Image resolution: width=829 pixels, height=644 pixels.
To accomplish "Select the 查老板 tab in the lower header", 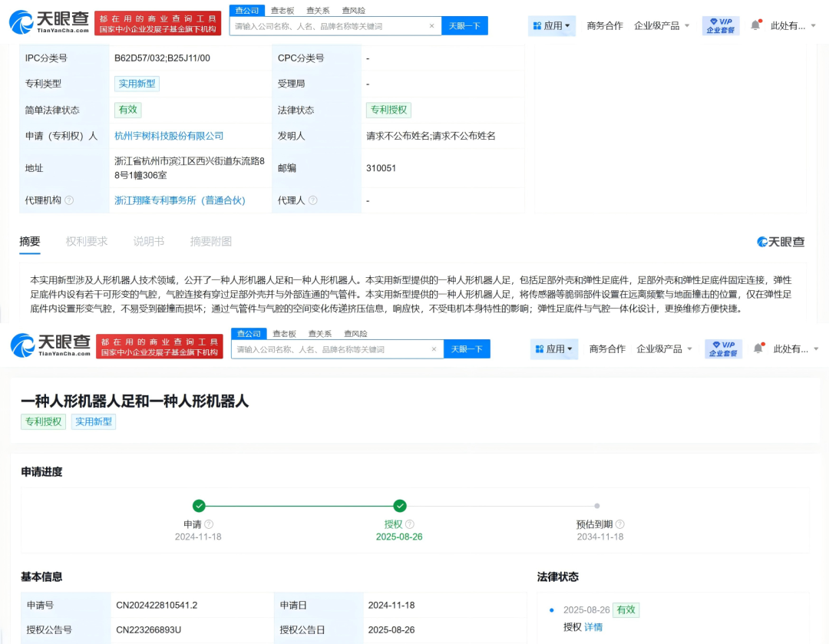I will (284, 334).
